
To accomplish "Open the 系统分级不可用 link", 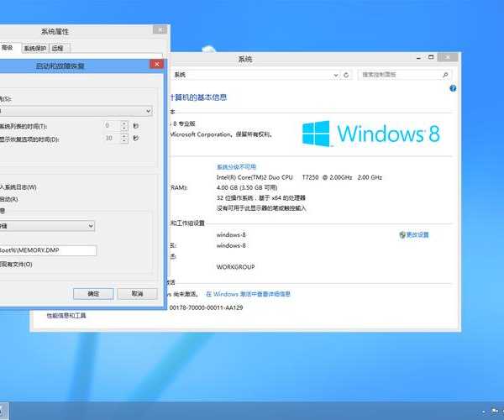I will 236,167.
